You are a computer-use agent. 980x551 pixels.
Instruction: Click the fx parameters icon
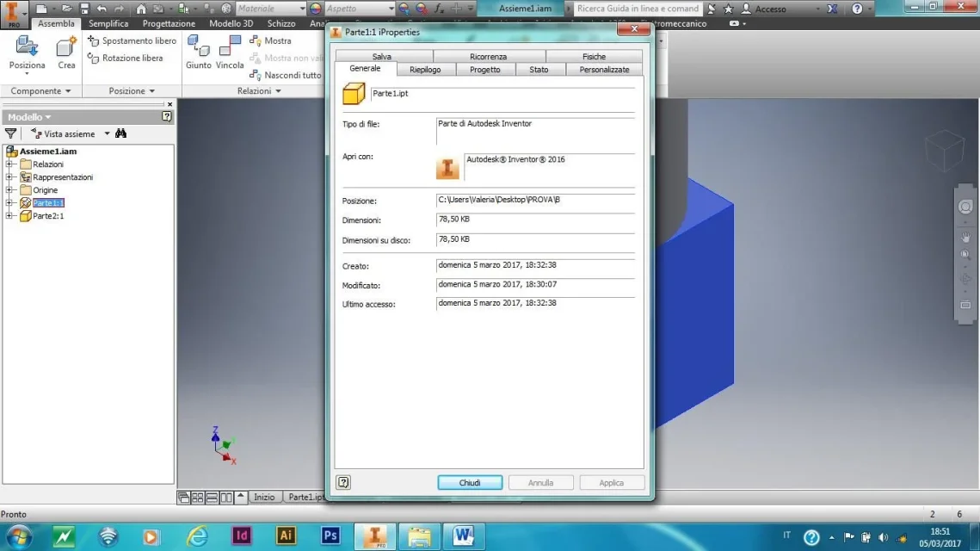tap(440, 9)
